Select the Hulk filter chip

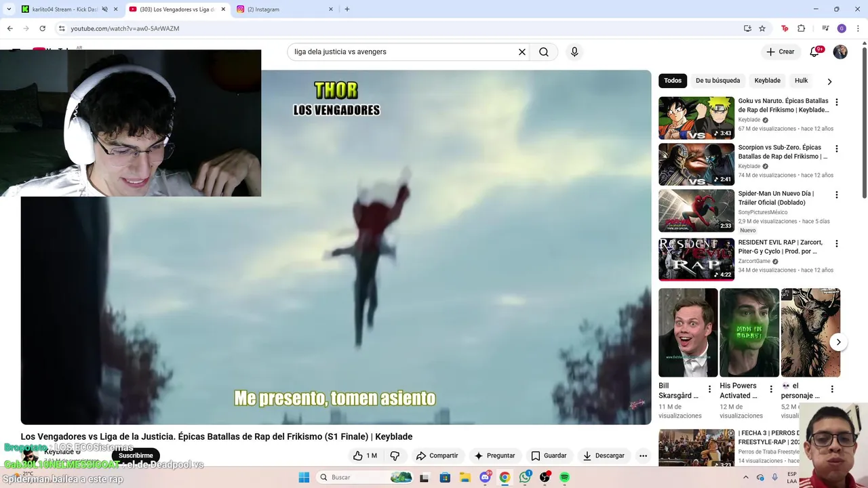[x=801, y=81]
